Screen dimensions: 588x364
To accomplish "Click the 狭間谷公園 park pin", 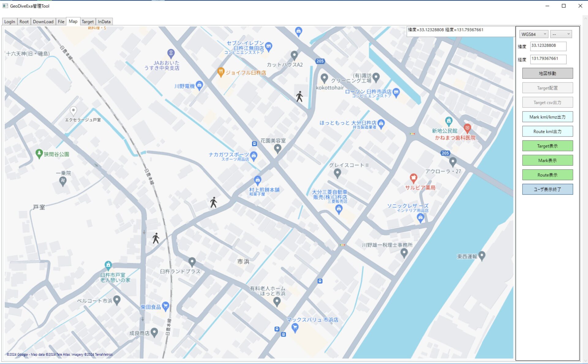I will 39,154.
